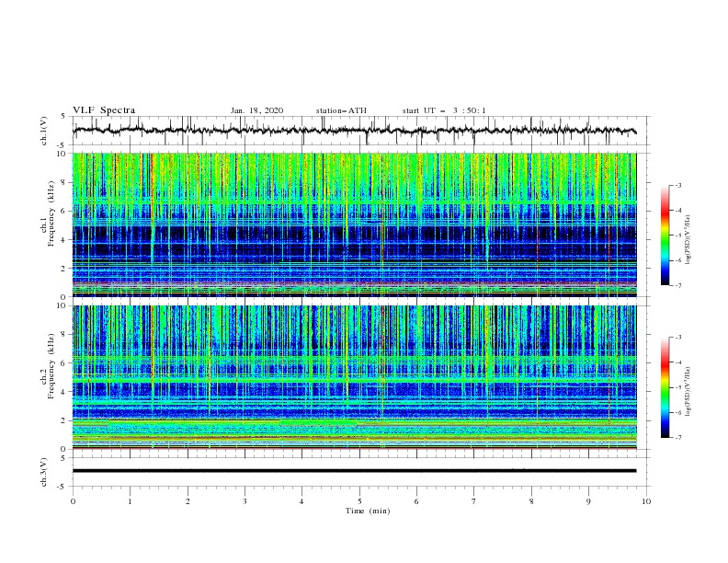
Task: Click the 'ch.1 Frequency (kHz)' axis label
Action: (47, 213)
